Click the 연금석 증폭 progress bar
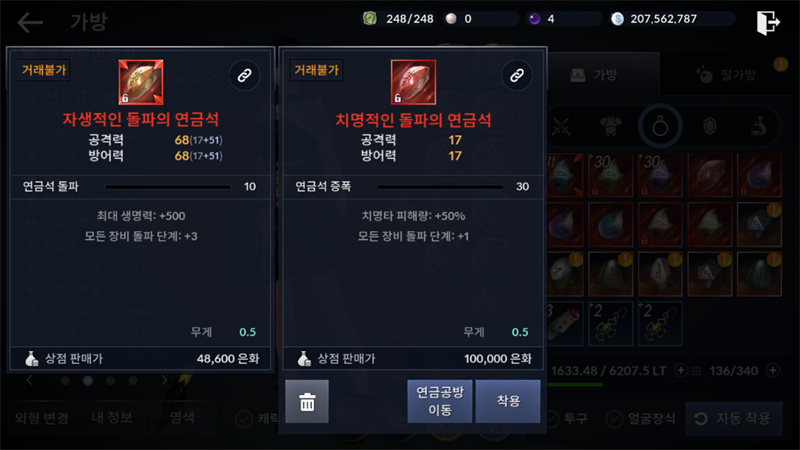800x450 pixels. [440, 187]
